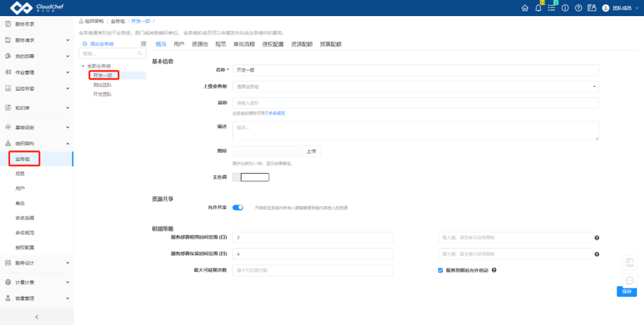This screenshot has height=325, width=644.
Task: Open the task list icon in header
Action: 552,8
